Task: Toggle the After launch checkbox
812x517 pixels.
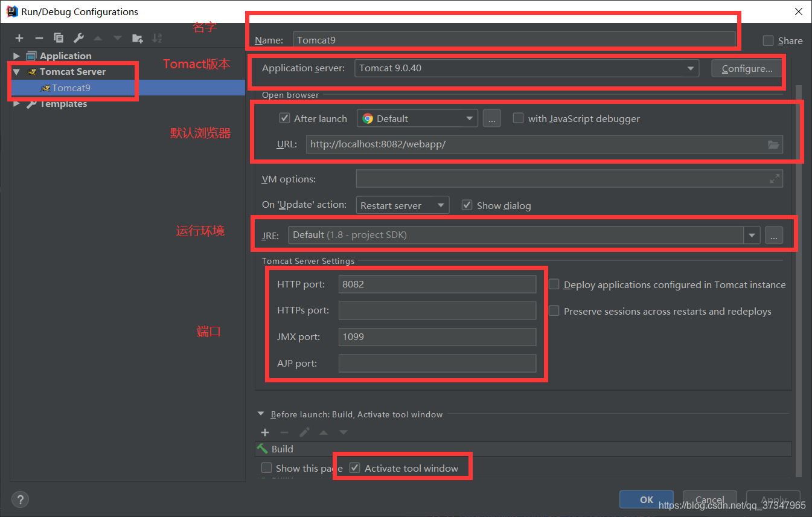Action: (284, 118)
